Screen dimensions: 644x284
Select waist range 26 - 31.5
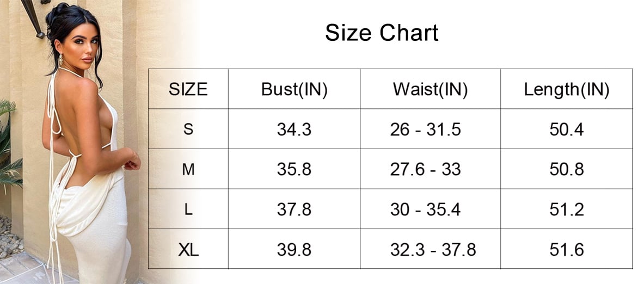[x=425, y=129]
